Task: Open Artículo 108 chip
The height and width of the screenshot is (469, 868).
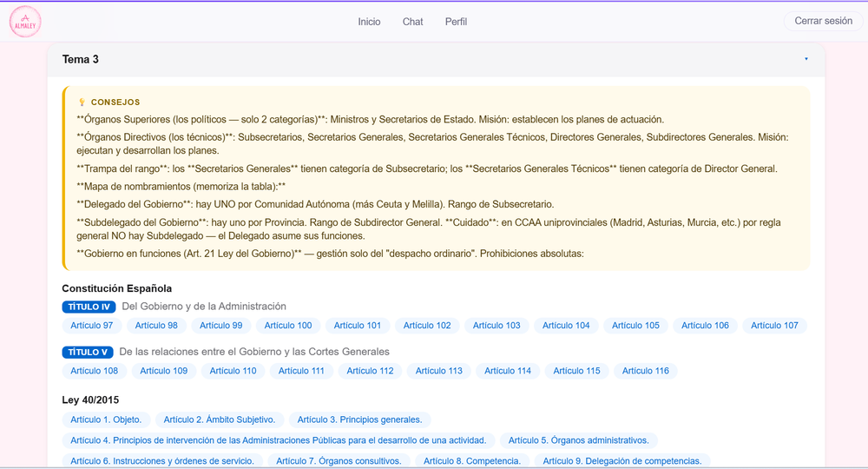Action: 94,371
